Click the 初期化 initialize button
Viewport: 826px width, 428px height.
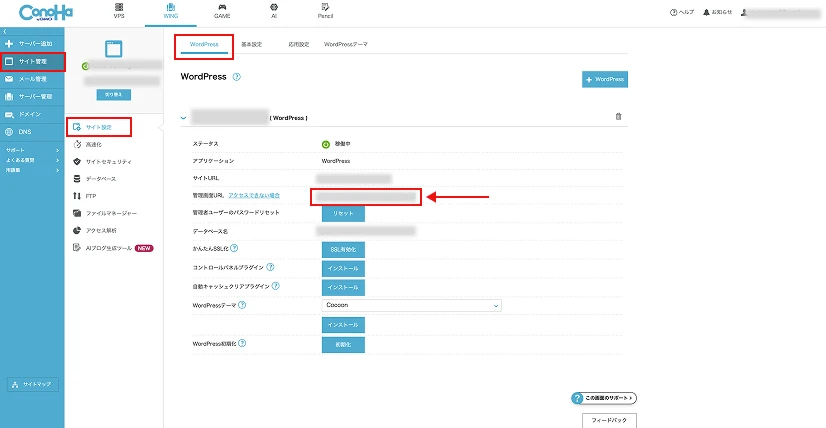(x=343, y=345)
